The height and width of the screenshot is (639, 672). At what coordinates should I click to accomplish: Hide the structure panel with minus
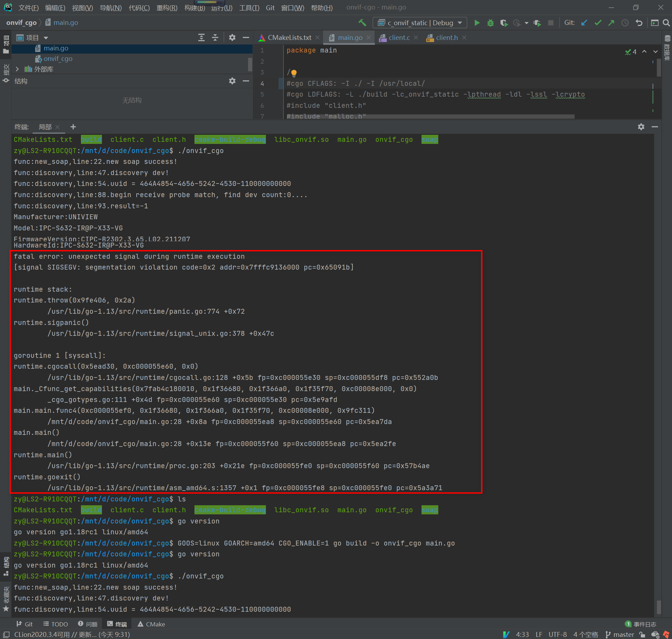[246, 81]
